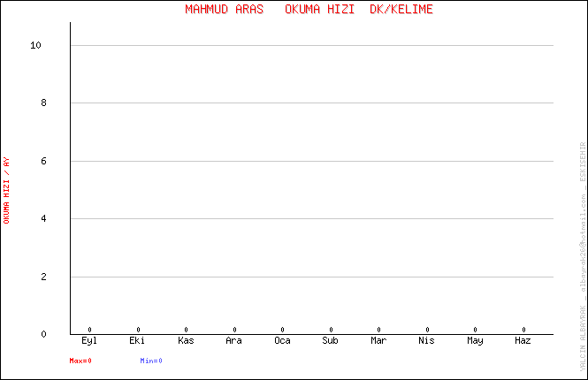Image resolution: width=588 pixels, height=380 pixels.
Task: Click the red Max=0 legend text
Action: pyautogui.click(x=80, y=361)
